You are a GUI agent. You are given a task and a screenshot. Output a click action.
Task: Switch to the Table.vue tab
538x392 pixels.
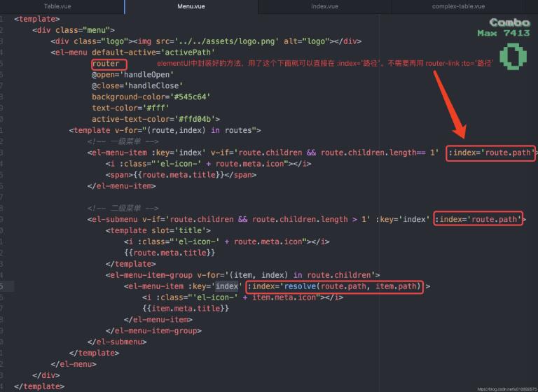(57, 6)
